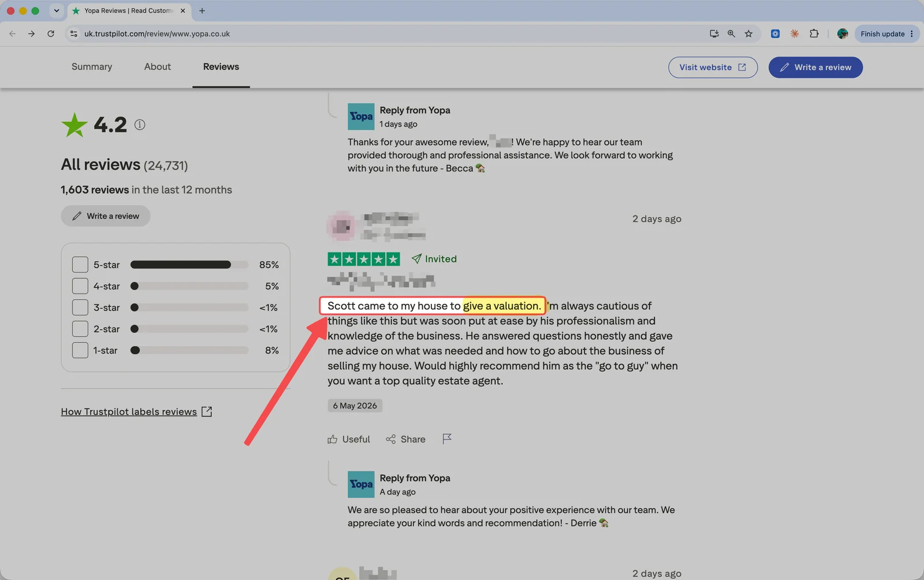The height and width of the screenshot is (580, 924).
Task: Click the 6 May 2026 date badge
Action: coord(355,406)
